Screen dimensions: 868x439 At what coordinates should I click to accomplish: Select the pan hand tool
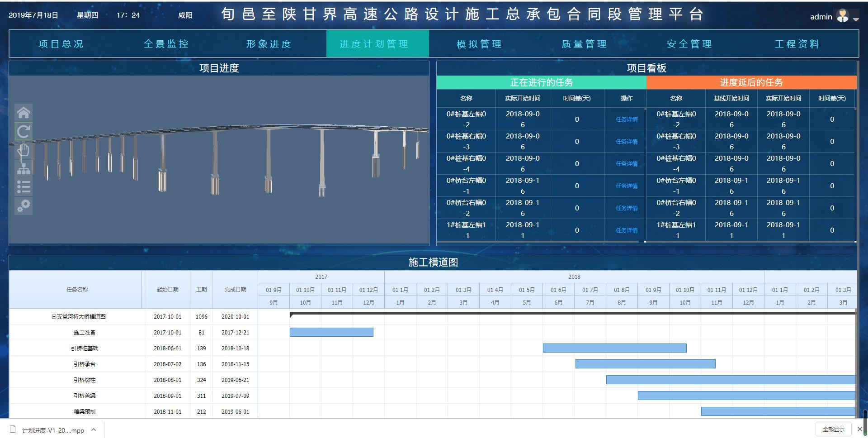pyautogui.click(x=23, y=150)
